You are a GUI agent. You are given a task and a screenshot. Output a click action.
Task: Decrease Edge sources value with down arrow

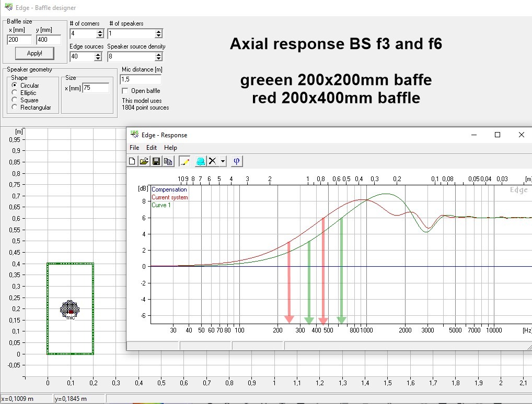click(98, 58)
